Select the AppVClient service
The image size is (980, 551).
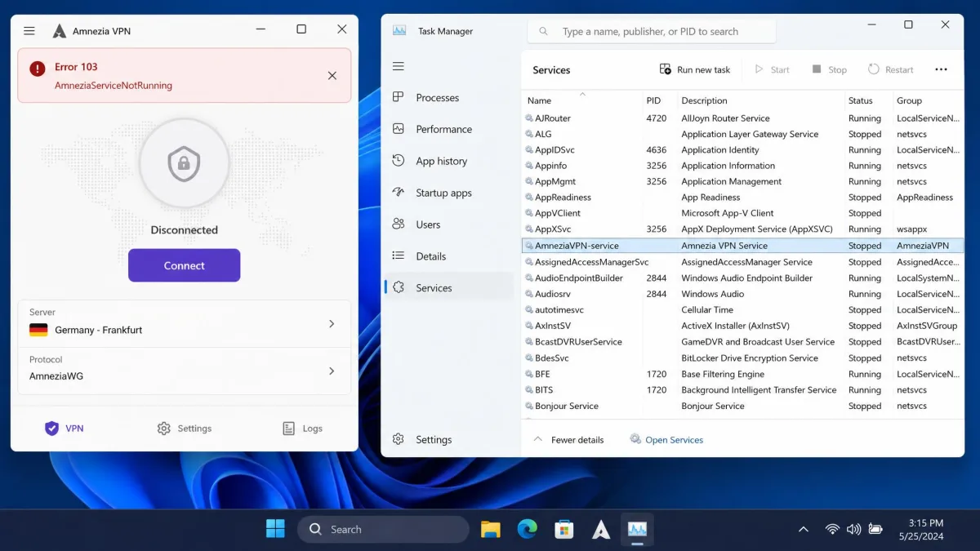tap(742, 213)
